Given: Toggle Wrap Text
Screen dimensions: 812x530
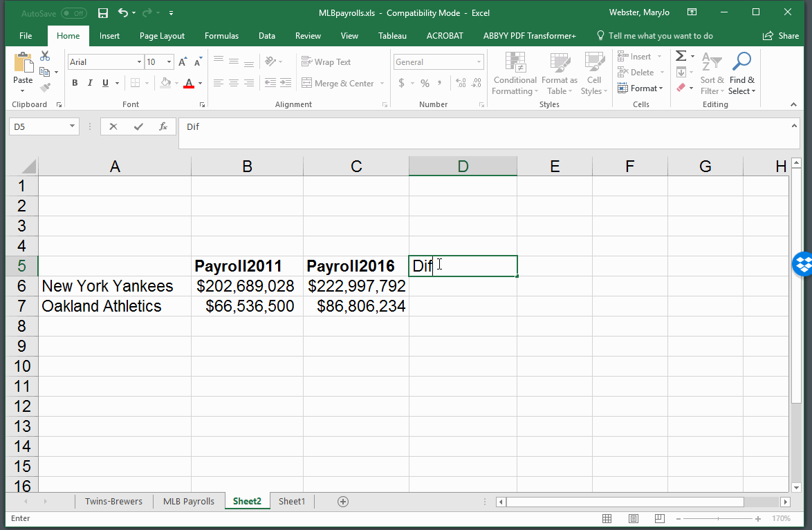Looking at the screenshot, I should [326, 61].
